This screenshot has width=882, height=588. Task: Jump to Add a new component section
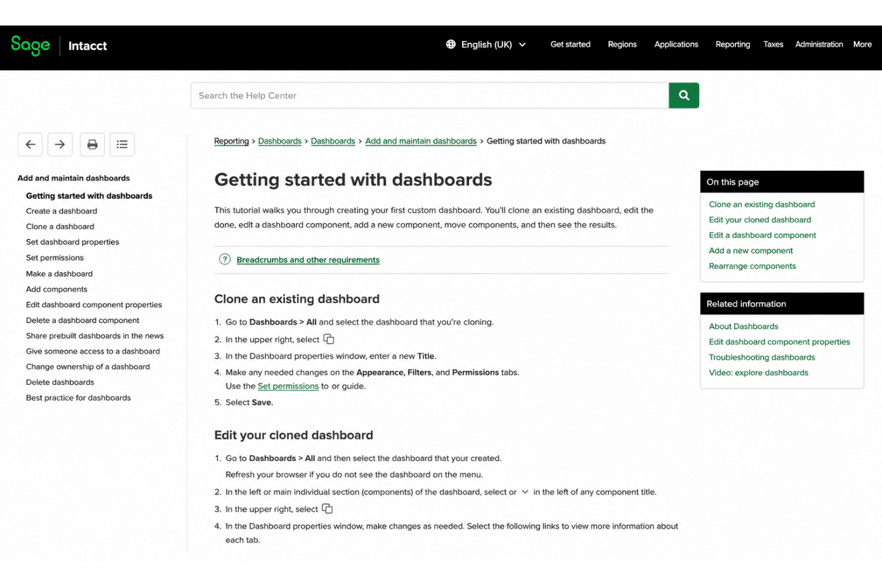pyautogui.click(x=751, y=251)
